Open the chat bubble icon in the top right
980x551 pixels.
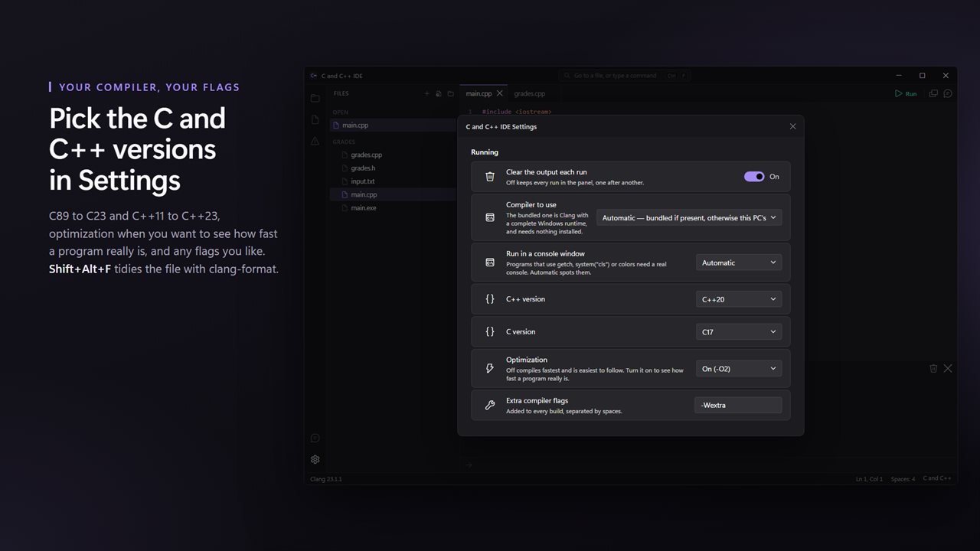click(948, 93)
